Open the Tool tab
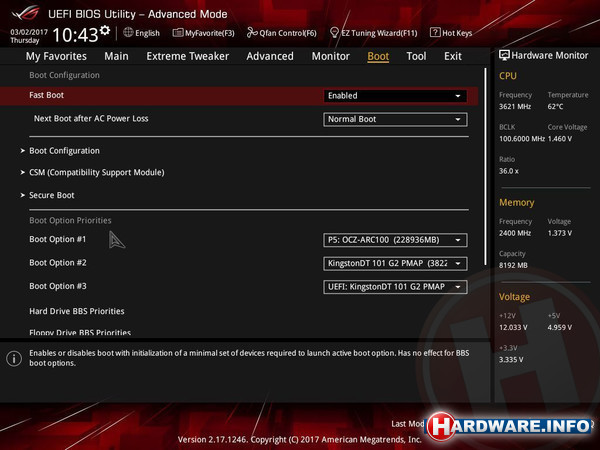 [x=416, y=56]
